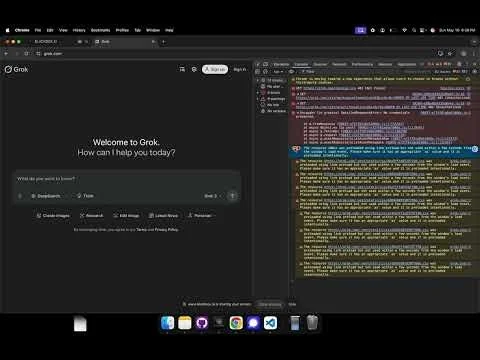Open the JavaScript context 'top' dropdown
The image size is (480, 360).
pos(278,71)
